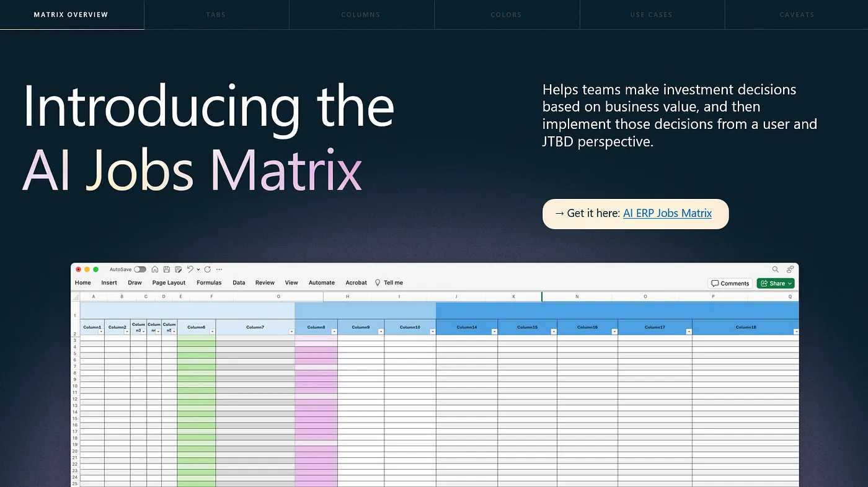This screenshot has height=487, width=868.
Task: Switch to the Colors page section
Action: pyautogui.click(x=506, y=14)
